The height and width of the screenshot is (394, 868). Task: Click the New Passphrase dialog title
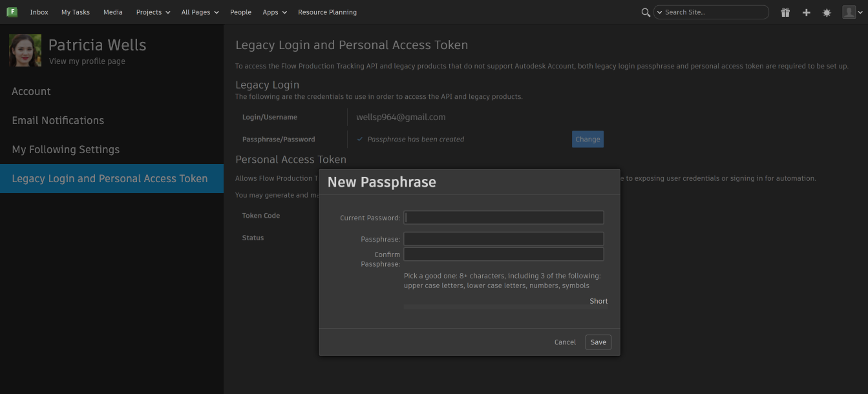coord(382,182)
